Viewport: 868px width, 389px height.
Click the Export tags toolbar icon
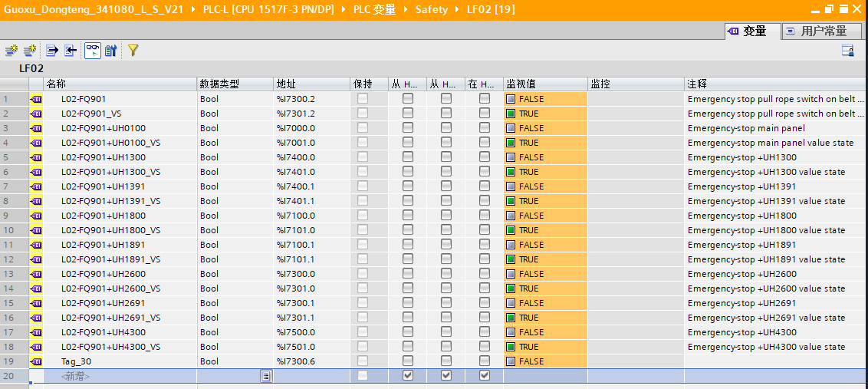[52, 51]
